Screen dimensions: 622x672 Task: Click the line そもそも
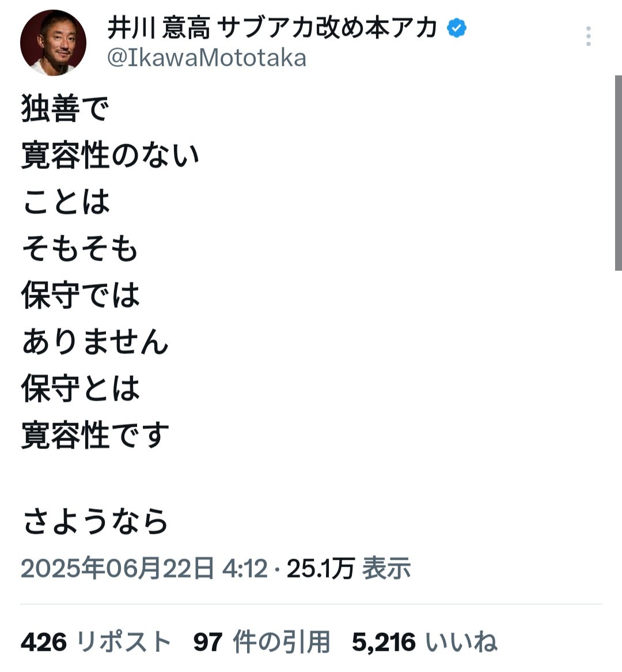click(80, 248)
